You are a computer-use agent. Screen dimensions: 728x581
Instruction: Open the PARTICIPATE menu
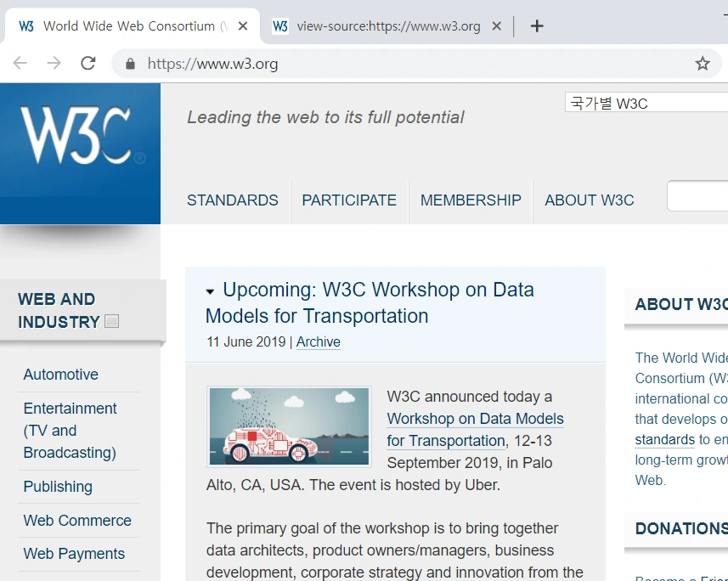[x=349, y=200]
